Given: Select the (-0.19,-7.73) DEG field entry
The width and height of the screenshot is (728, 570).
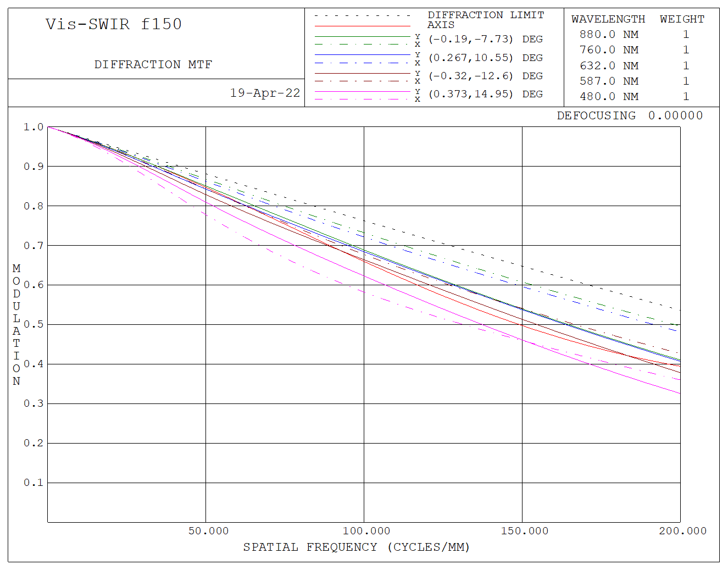Looking at the screenshot, I should [x=485, y=39].
